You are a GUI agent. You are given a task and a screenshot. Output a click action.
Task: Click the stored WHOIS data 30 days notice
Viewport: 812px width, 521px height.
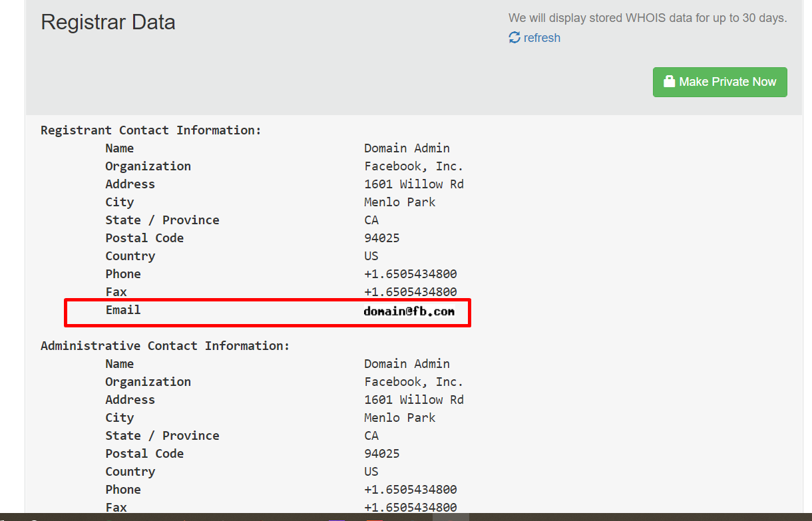(x=648, y=18)
